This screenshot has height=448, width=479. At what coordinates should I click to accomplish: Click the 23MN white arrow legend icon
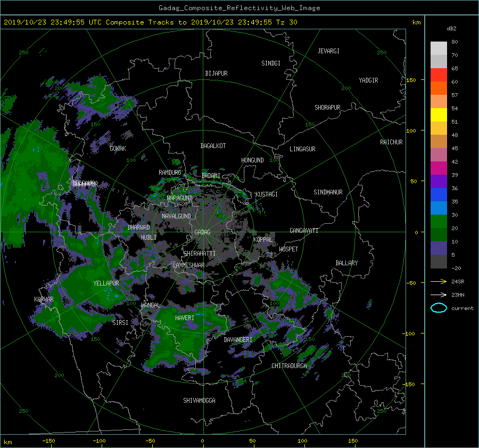tap(439, 295)
